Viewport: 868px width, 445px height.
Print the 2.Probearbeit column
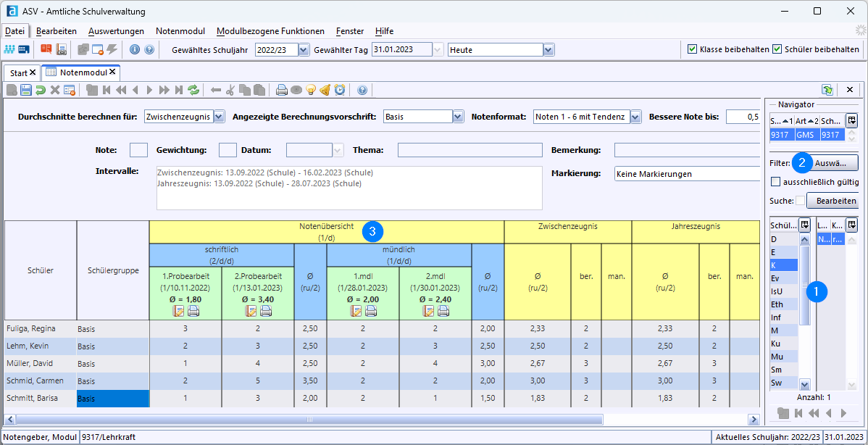click(266, 310)
